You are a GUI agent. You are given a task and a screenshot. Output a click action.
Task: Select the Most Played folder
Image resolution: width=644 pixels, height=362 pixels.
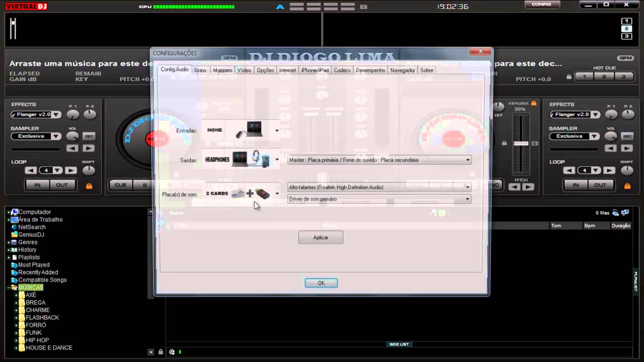pyautogui.click(x=34, y=265)
